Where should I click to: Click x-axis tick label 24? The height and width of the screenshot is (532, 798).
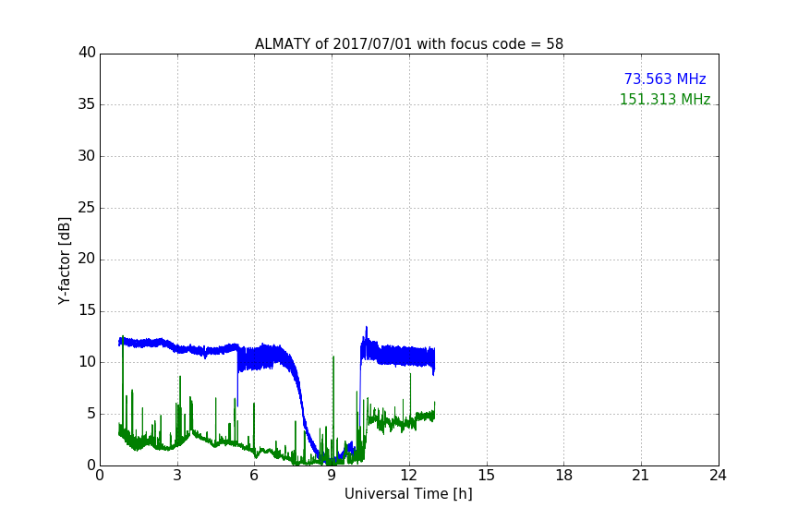point(718,476)
